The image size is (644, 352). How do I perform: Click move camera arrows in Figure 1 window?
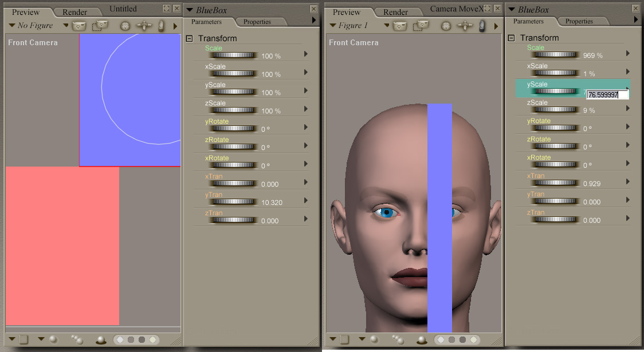click(465, 26)
